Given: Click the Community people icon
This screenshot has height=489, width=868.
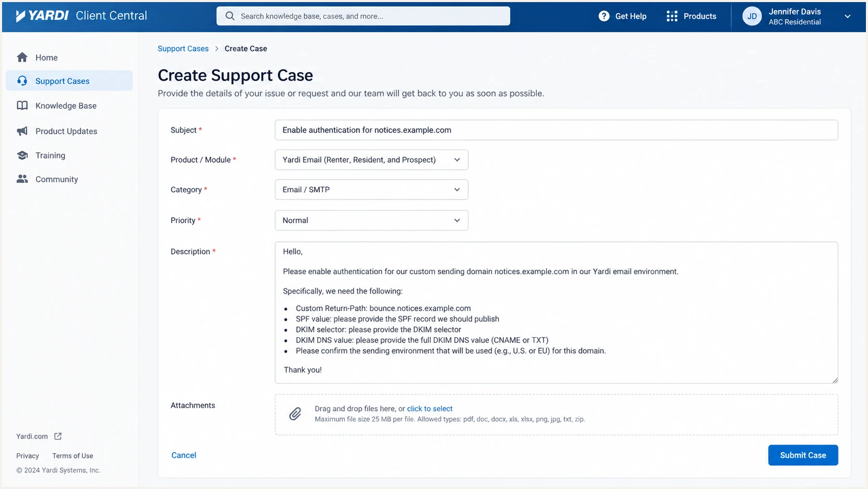Looking at the screenshot, I should [x=22, y=179].
